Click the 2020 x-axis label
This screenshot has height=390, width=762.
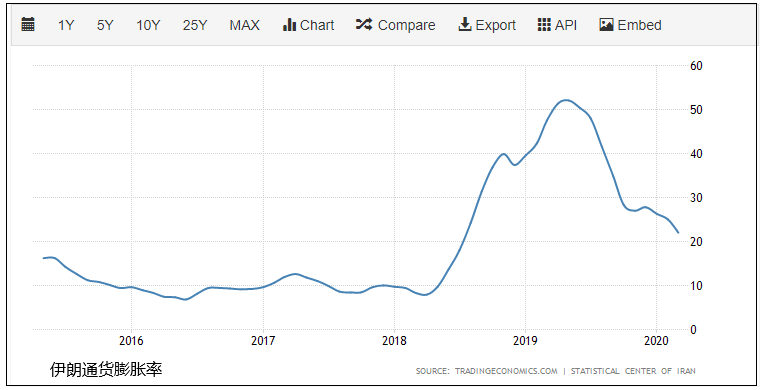(657, 341)
